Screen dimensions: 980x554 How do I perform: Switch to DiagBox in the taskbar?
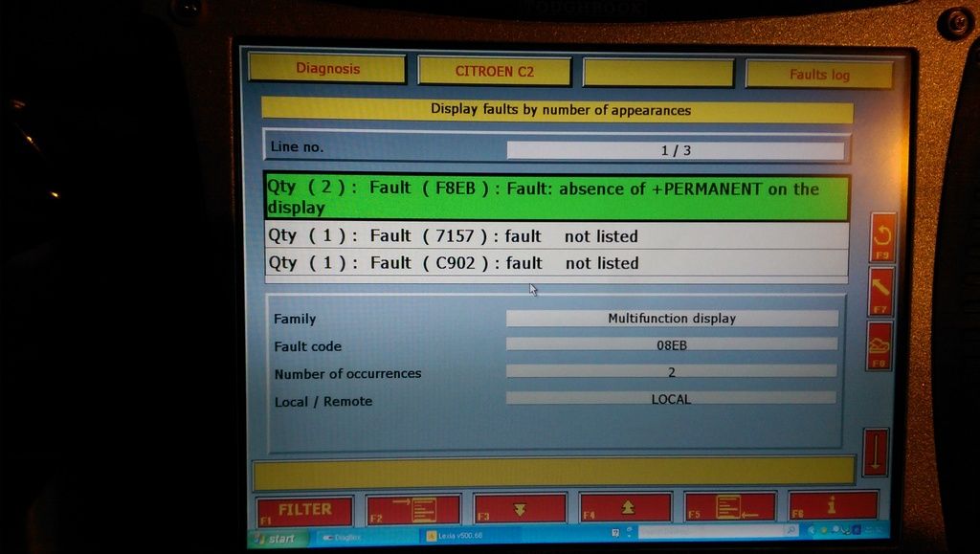342,537
